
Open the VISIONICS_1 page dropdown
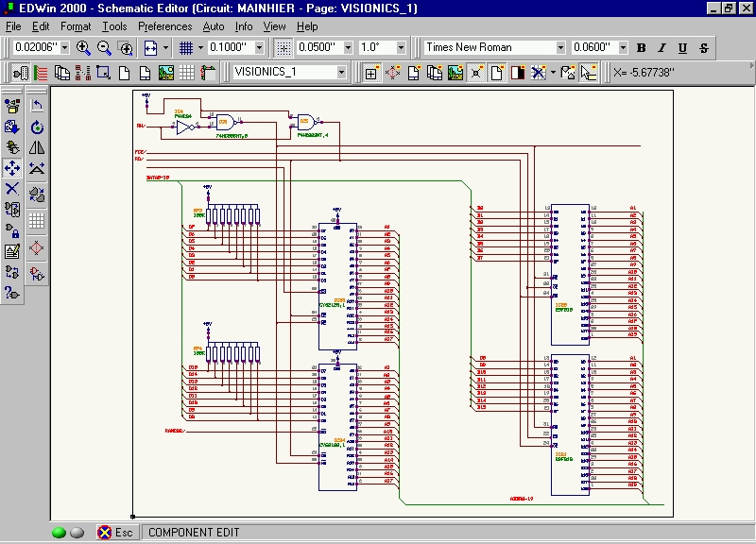tap(341, 73)
